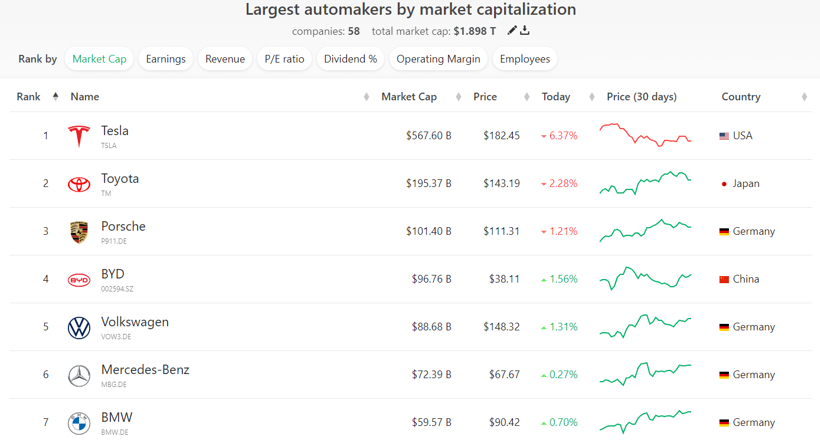Click the Tesla logo icon
The image size is (820, 446).
point(79,136)
